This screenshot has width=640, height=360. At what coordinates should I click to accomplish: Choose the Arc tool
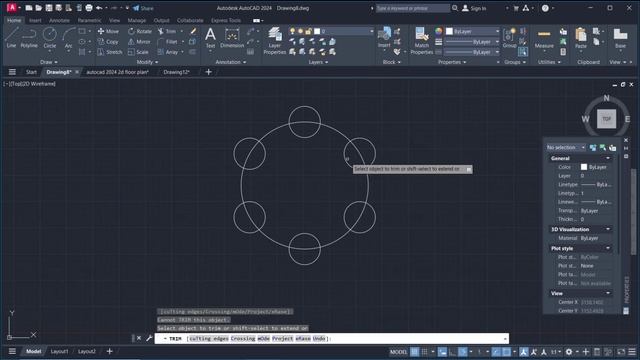pos(68,38)
